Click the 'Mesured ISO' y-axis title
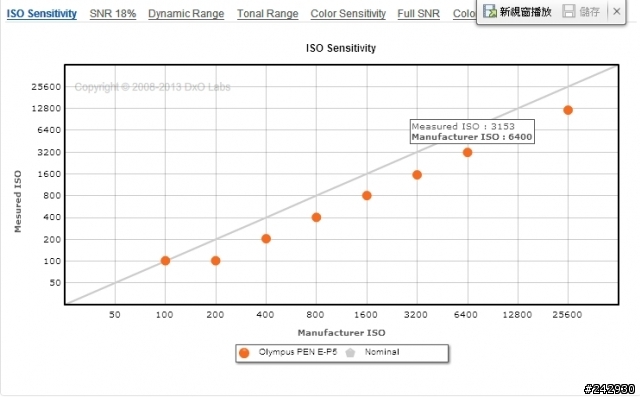Viewport: 640px width, 397px height. [x=18, y=202]
